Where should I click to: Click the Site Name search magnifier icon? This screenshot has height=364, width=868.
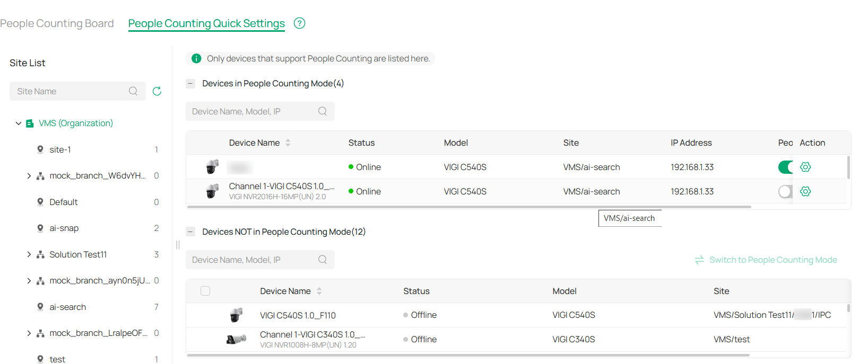pyautogui.click(x=133, y=91)
